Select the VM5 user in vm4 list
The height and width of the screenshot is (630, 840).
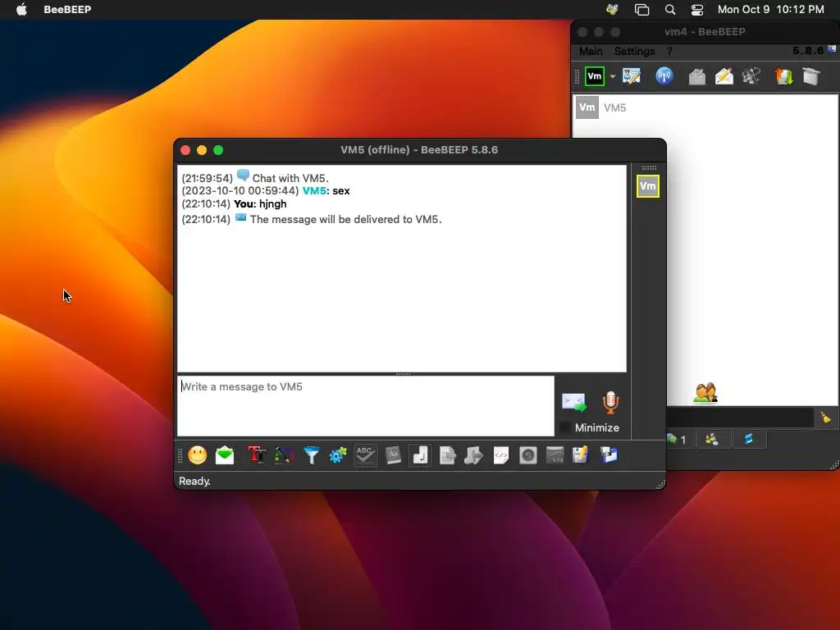705,107
